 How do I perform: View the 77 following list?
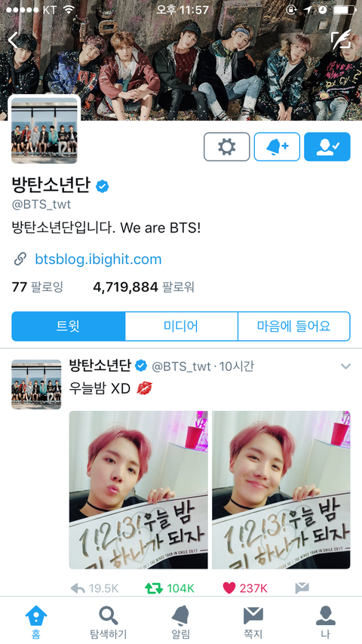click(38, 287)
